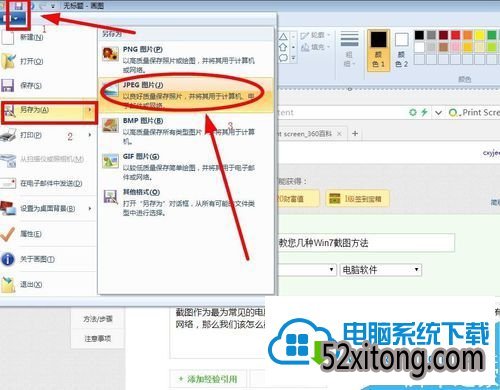Click the PNG picture thumbnail icon
Viewport: 500px width, 390px height.
(x=110, y=54)
